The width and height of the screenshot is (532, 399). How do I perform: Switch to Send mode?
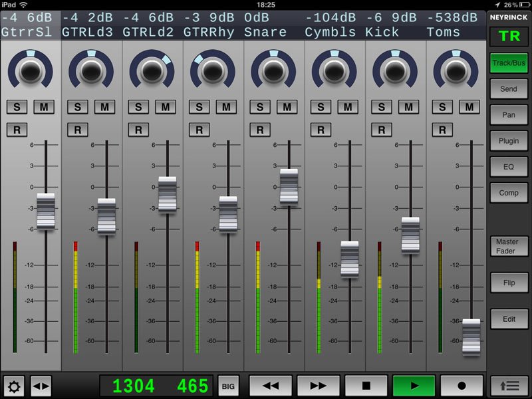[x=509, y=89]
